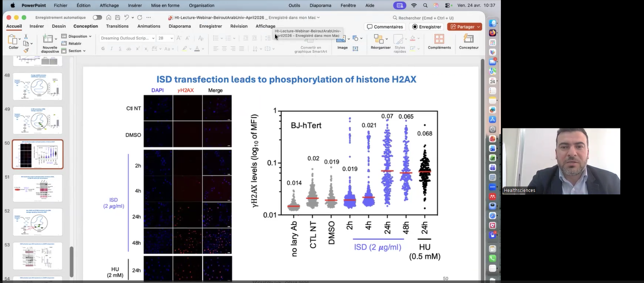Click the home icon in title bar
The image size is (644, 283).
point(108,17)
